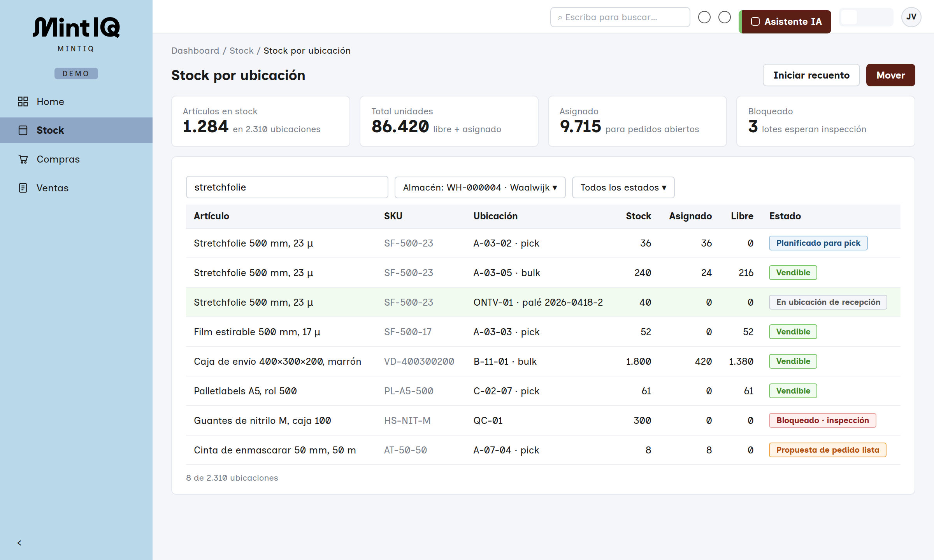Click the Iniciar recuento button
934x560 pixels.
pos(811,75)
